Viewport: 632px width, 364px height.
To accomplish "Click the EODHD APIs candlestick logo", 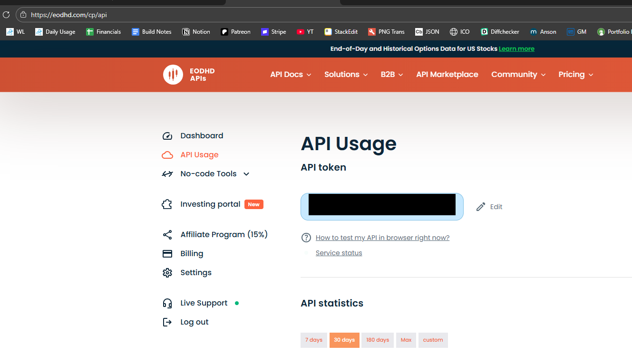I will click(173, 75).
